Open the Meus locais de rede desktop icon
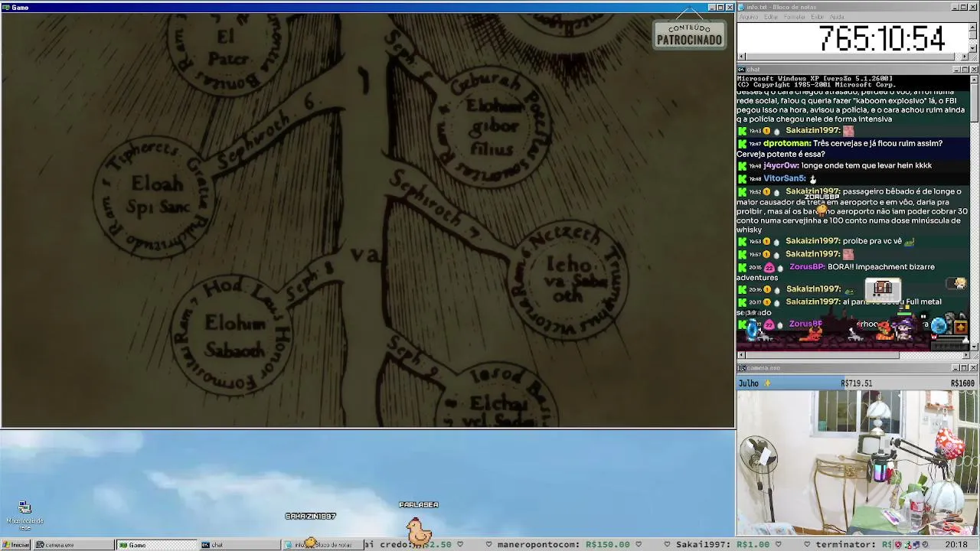Image resolution: width=980 pixels, height=551 pixels. pyautogui.click(x=24, y=515)
